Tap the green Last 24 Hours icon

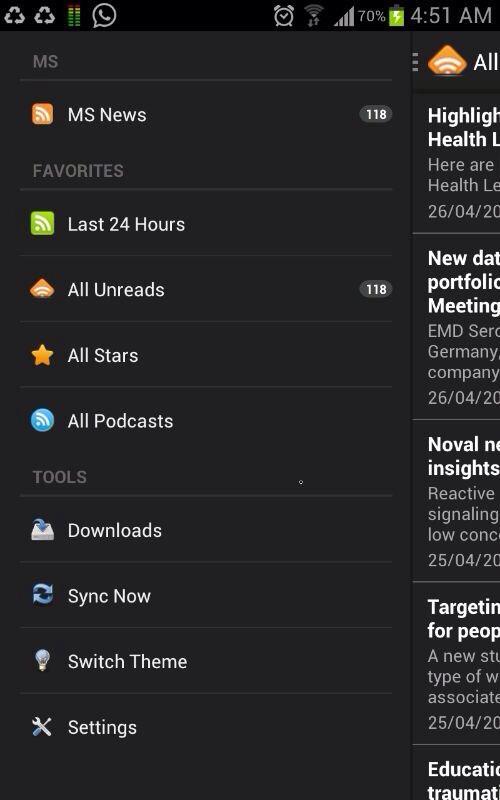point(42,224)
